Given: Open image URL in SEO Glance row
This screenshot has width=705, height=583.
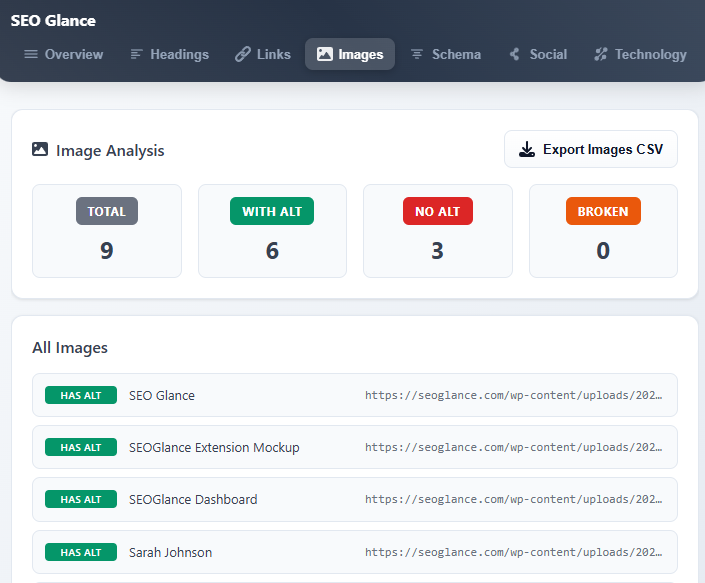Looking at the screenshot, I should (x=513, y=396).
